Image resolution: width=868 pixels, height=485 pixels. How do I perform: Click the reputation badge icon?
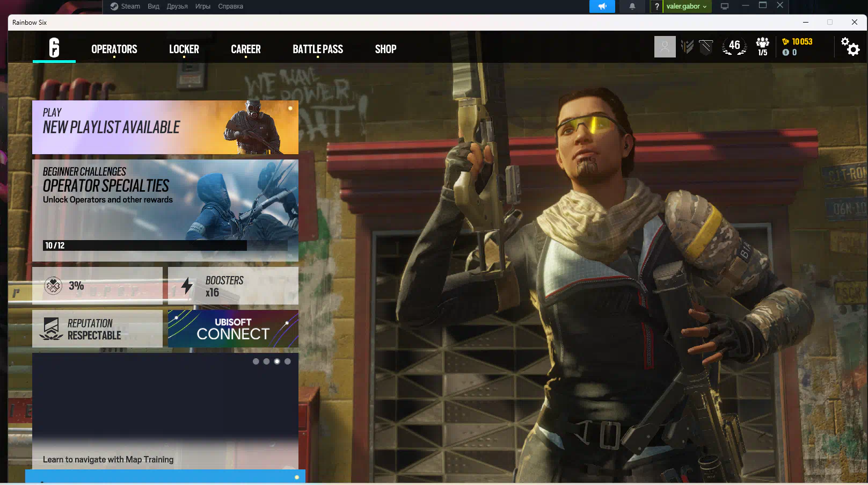tap(51, 329)
